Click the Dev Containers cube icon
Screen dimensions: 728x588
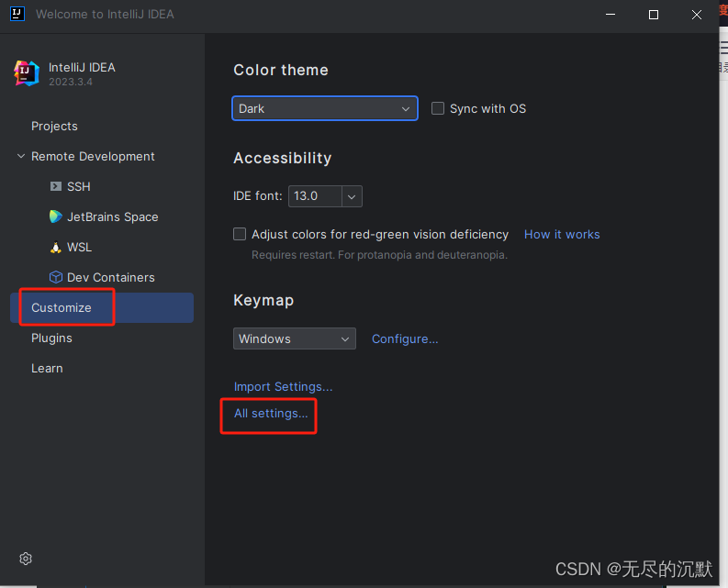56,277
